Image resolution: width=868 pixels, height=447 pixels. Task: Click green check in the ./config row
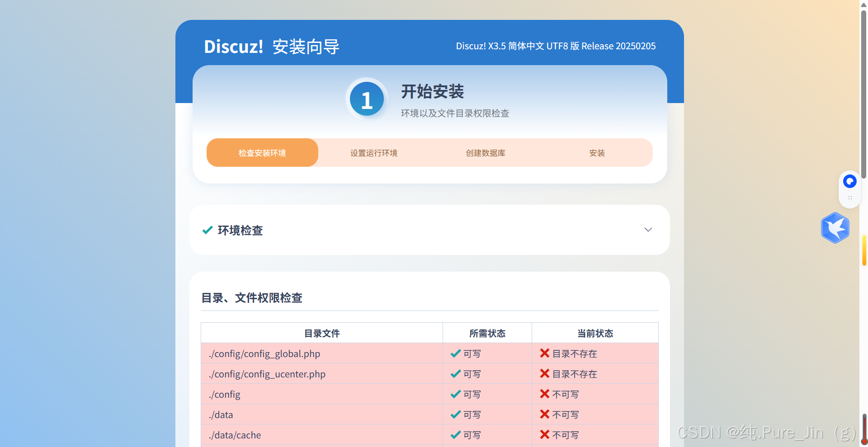pyautogui.click(x=456, y=394)
